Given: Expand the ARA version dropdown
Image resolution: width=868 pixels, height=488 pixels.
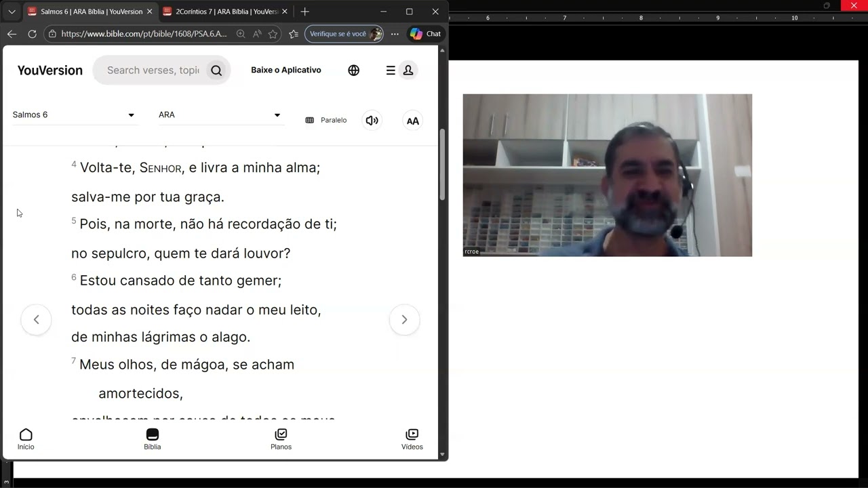Looking at the screenshot, I should tap(220, 115).
